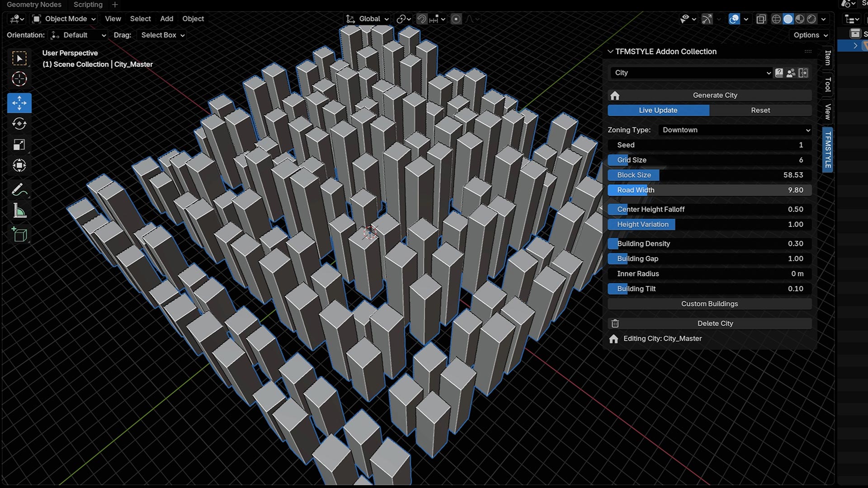The width and height of the screenshot is (868, 488).
Task: Click the Generate City button
Action: [x=714, y=95]
